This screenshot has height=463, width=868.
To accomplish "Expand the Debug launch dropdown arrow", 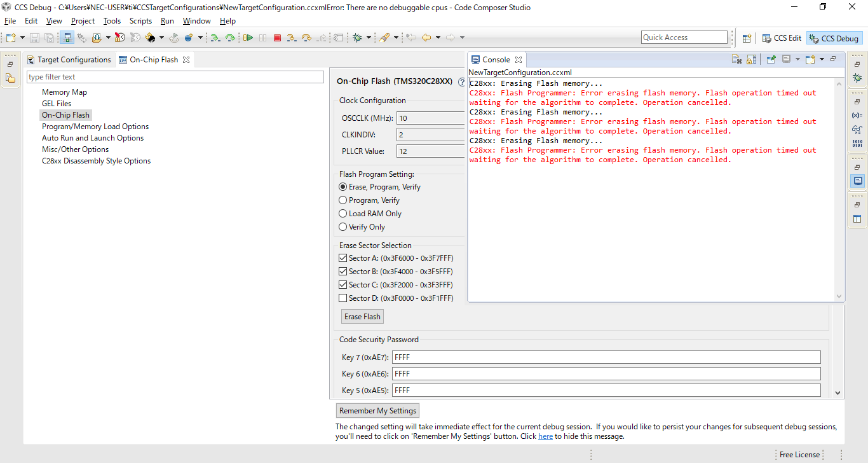I will [368, 38].
